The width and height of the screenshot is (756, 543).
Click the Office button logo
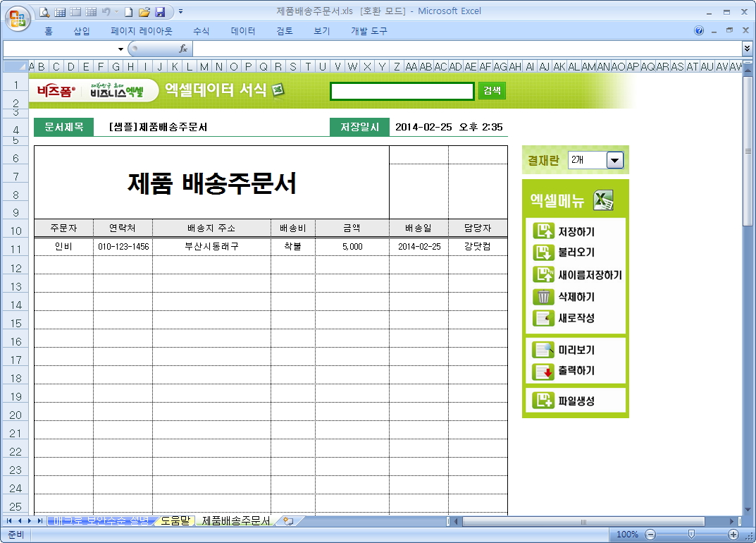(17, 18)
